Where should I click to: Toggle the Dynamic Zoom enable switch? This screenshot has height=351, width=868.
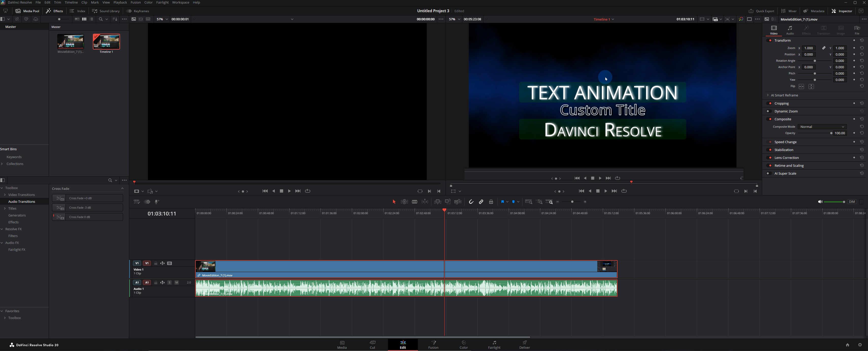pyautogui.click(x=769, y=111)
